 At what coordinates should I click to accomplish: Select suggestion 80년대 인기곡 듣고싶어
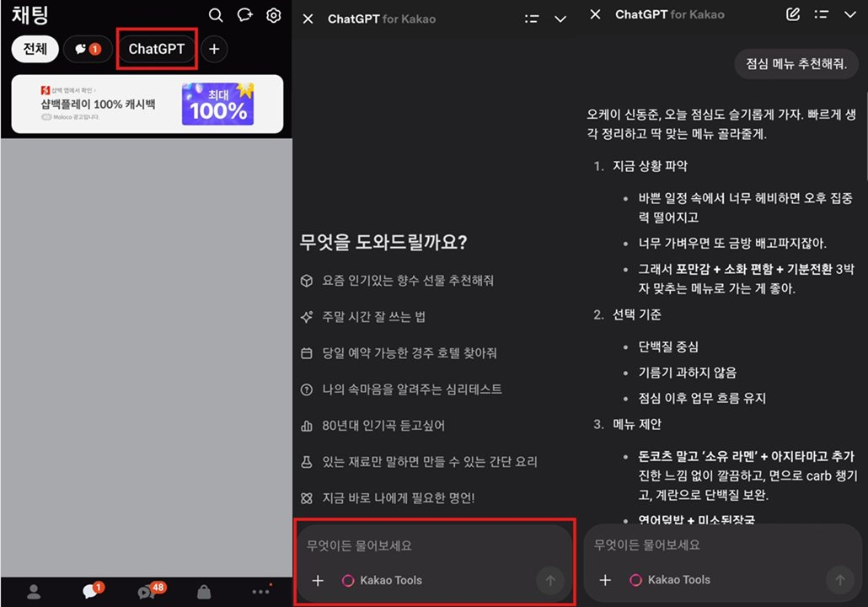(383, 426)
